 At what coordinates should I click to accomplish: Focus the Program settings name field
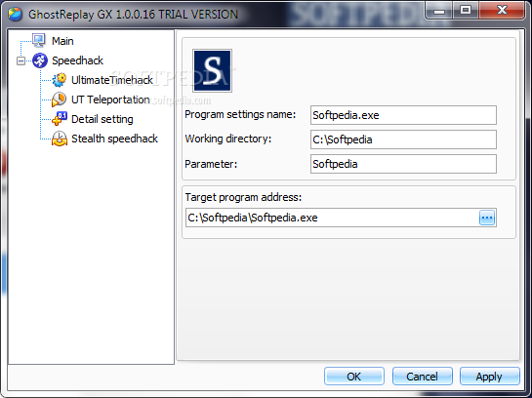click(x=403, y=115)
